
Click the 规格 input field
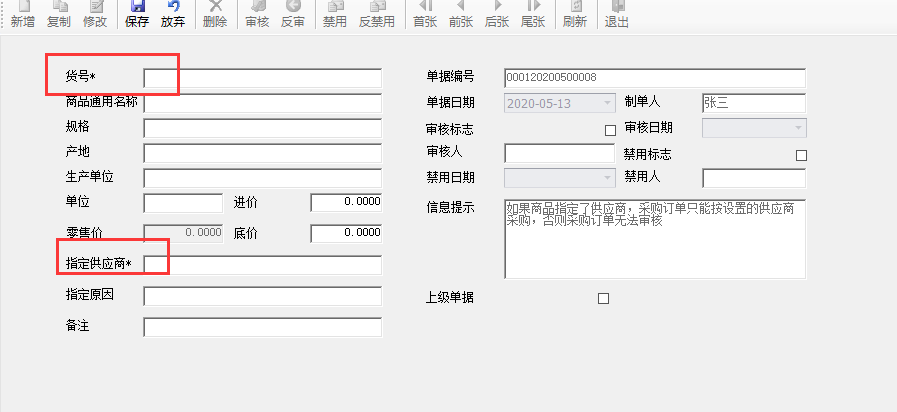(x=263, y=128)
